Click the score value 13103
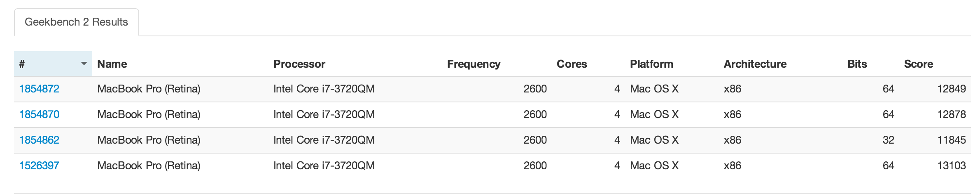The height and width of the screenshot is (194, 980). 951,166
